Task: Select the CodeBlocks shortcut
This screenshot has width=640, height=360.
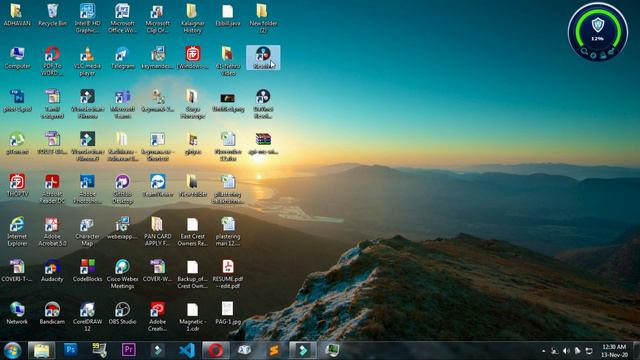Action: point(87,271)
